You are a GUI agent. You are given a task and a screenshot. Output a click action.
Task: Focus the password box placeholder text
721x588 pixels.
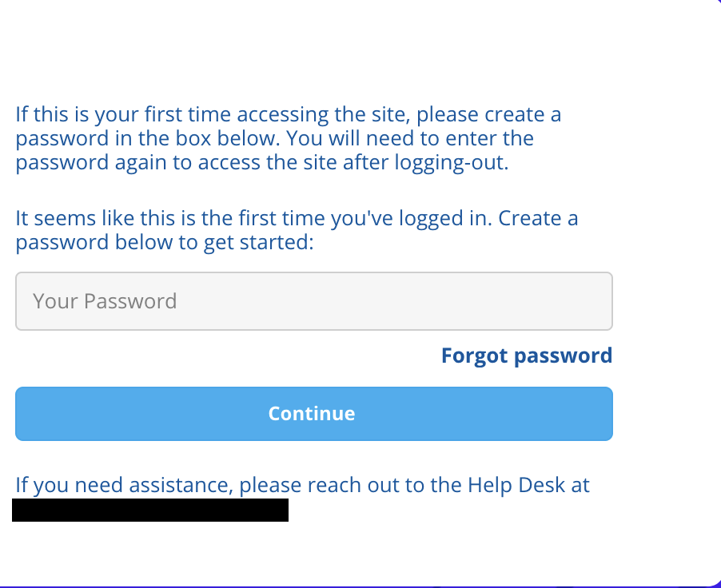[x=105, y=301]
